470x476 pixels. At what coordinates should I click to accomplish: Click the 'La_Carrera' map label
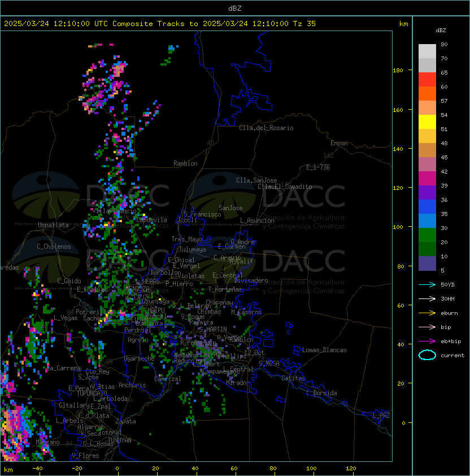pyautogui.click(x=64, y=368)
